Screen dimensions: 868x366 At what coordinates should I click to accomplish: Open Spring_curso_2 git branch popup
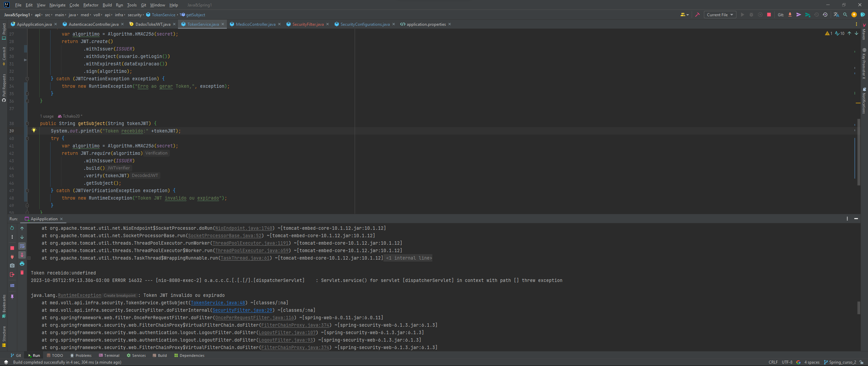[x=840, y=362]
